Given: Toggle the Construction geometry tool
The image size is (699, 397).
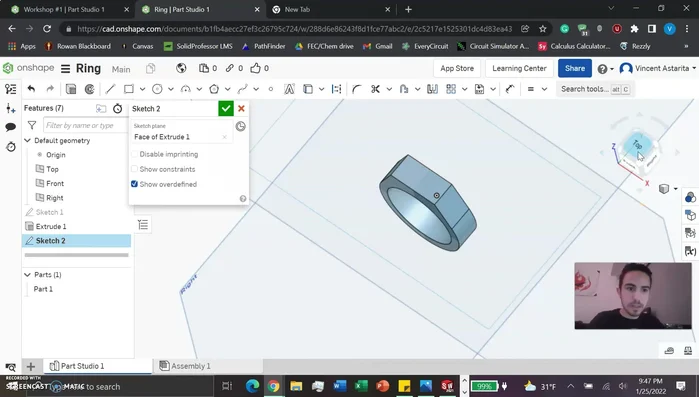Looking at the screenshot, I should (x=337, y=89).
